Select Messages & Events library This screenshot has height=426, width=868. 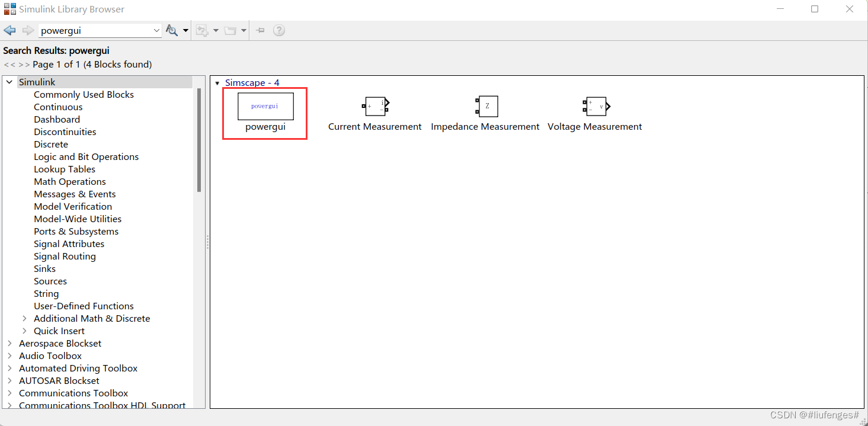(75, 194)
